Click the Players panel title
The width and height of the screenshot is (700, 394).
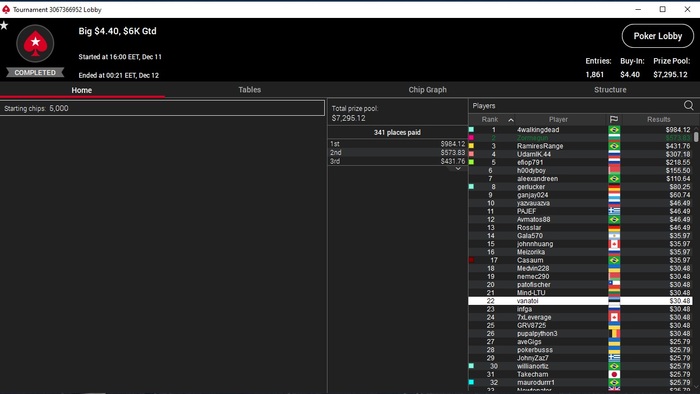[484, 106]
